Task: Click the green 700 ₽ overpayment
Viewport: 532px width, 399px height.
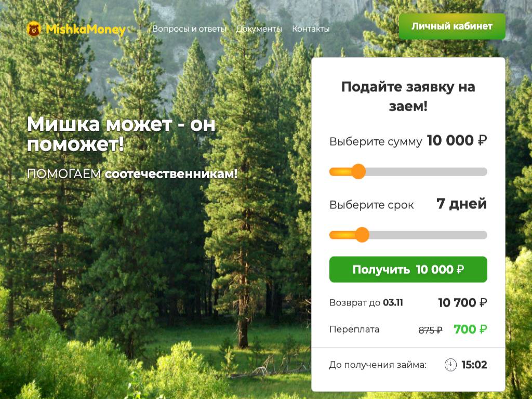Action: pos(470,329)
